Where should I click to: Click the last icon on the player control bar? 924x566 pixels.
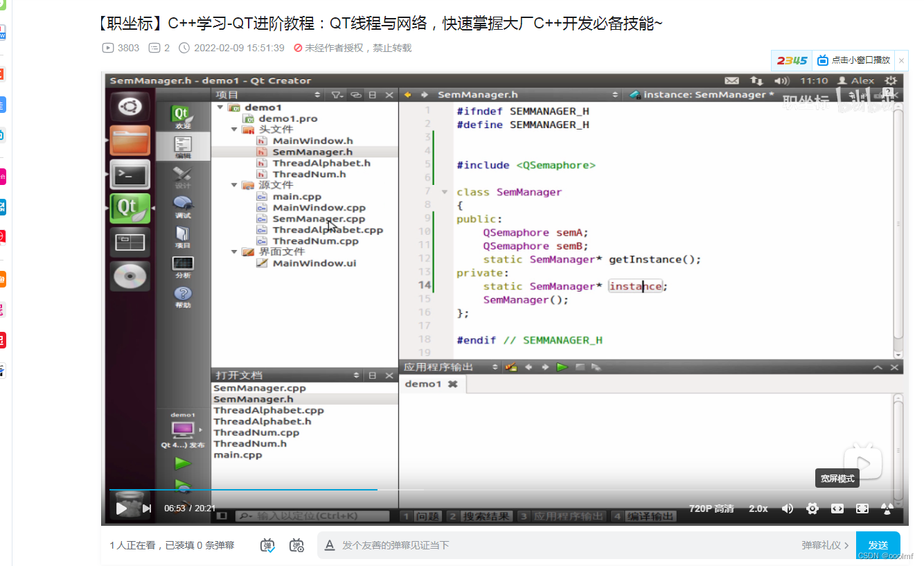(x=887, y=508)
